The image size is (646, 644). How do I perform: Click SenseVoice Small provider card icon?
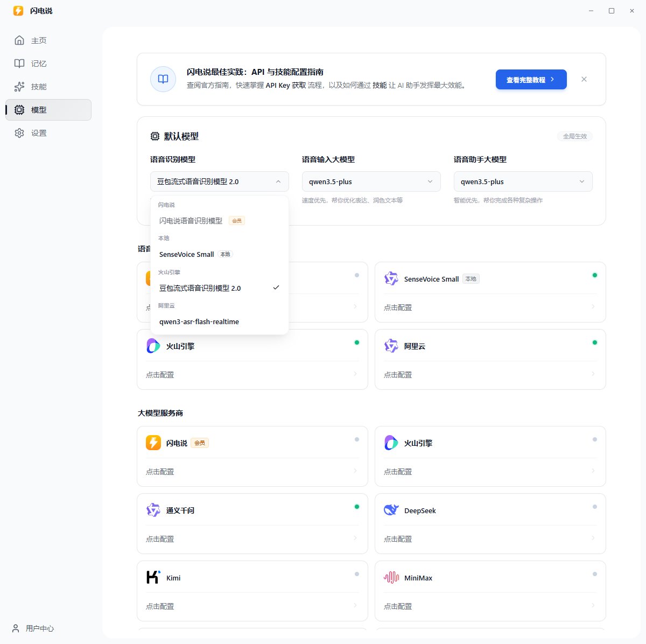point(391,279)
